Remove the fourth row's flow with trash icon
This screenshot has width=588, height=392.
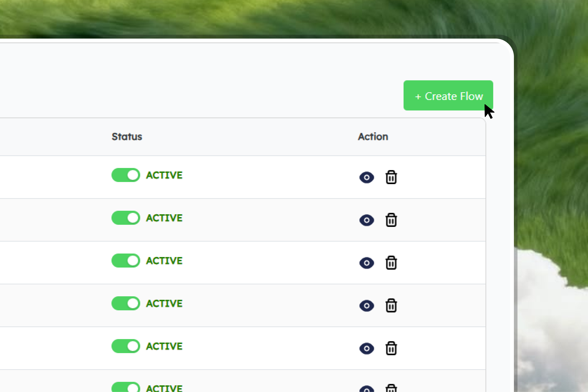391,306
